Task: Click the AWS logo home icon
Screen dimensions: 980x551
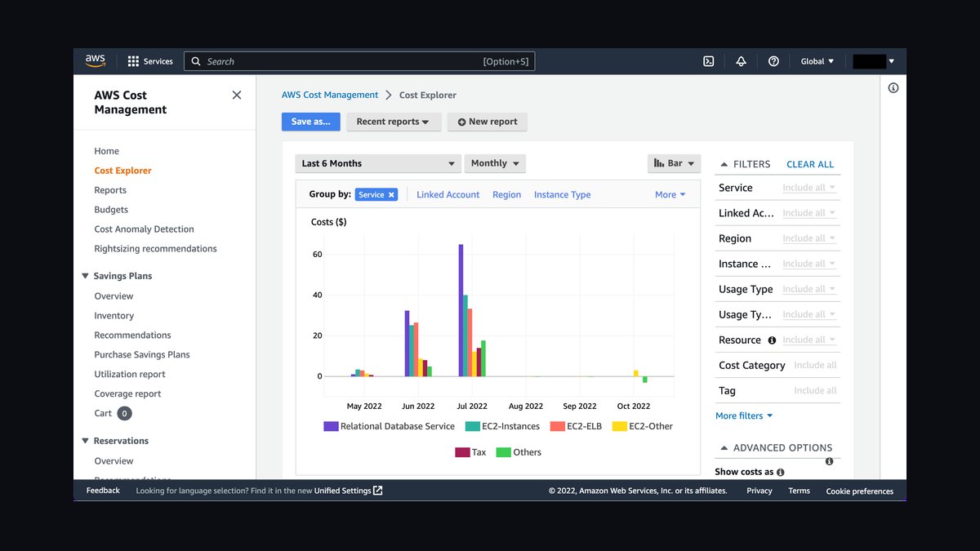Action: (96, 61)
